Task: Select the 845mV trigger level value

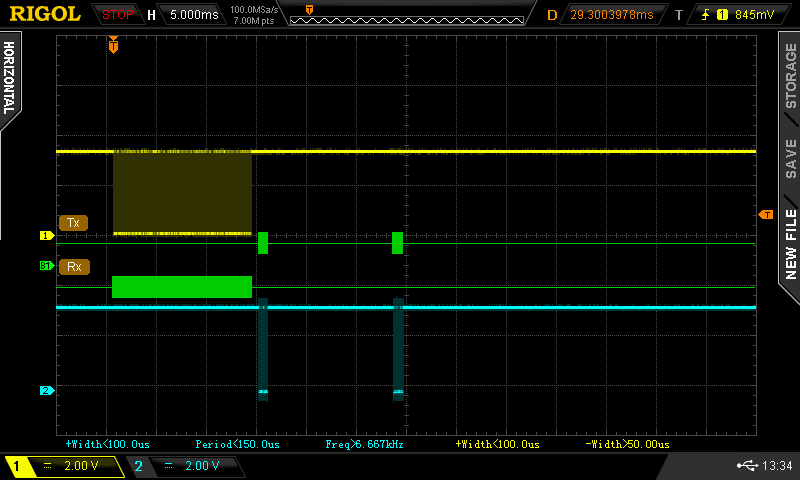Action: click(x=754, y=15)
